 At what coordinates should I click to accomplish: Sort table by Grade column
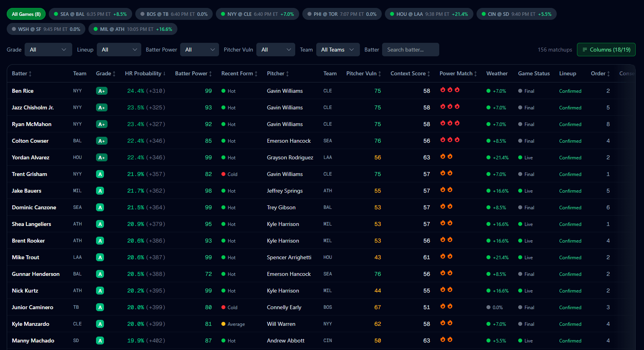106,73
